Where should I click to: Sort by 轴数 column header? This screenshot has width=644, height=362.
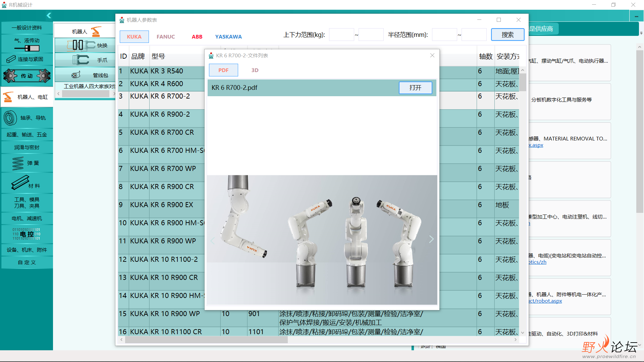486,56
